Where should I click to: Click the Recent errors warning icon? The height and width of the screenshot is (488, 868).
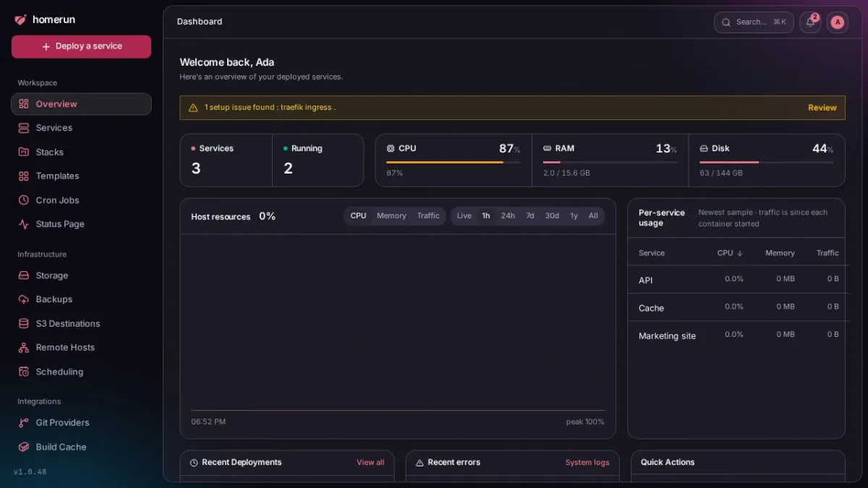[x=420, y=463]
